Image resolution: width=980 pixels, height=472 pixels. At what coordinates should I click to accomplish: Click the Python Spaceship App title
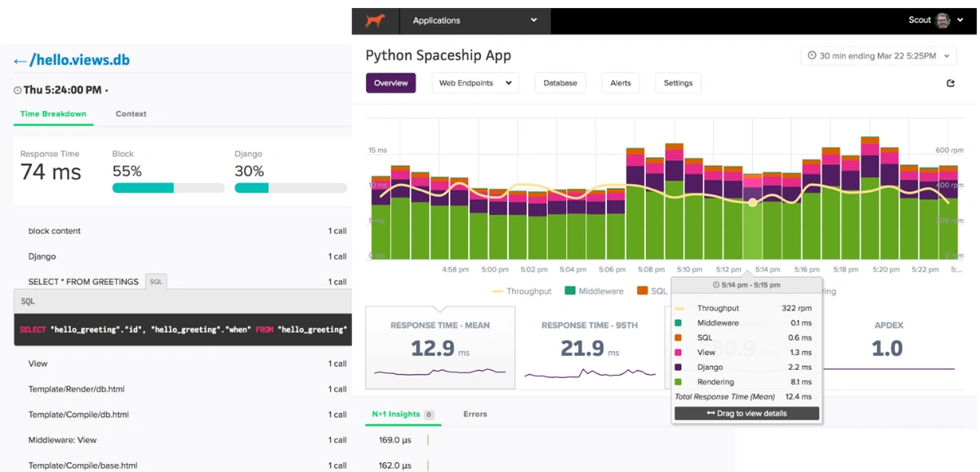click(439, 56)
